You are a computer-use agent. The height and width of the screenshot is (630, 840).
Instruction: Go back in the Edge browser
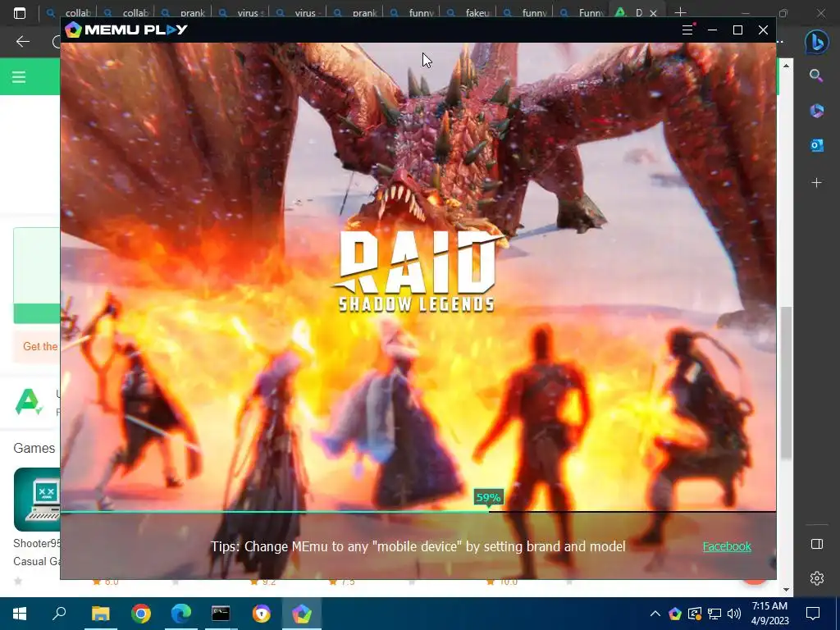pyautogui.click(x=22, y=41)
